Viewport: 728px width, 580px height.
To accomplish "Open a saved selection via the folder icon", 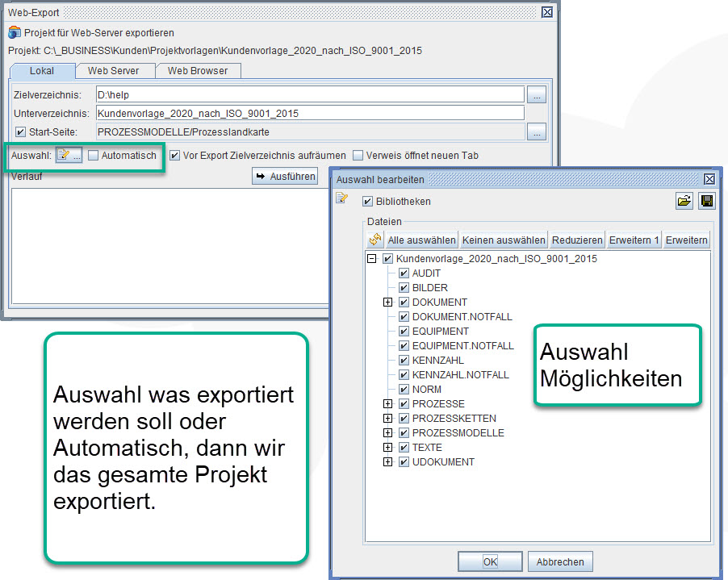I will [684, 201].
